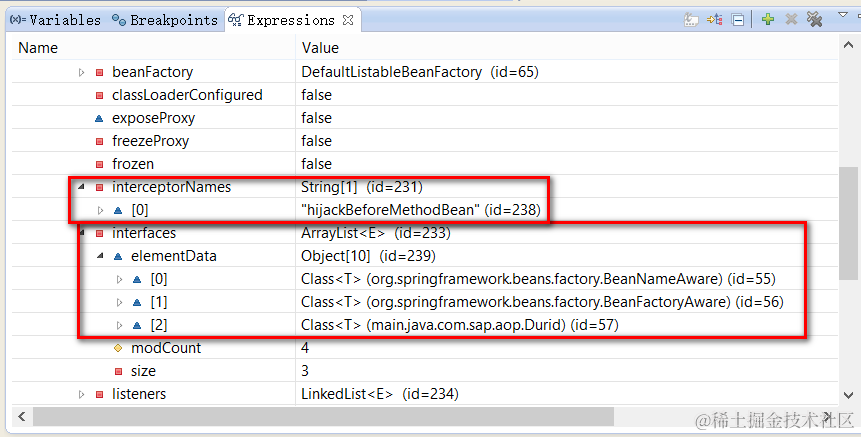Viewport: 861px width, 437px height.
Task: Click blue triangle icon of elementData
Action: [x=118, y=256]
